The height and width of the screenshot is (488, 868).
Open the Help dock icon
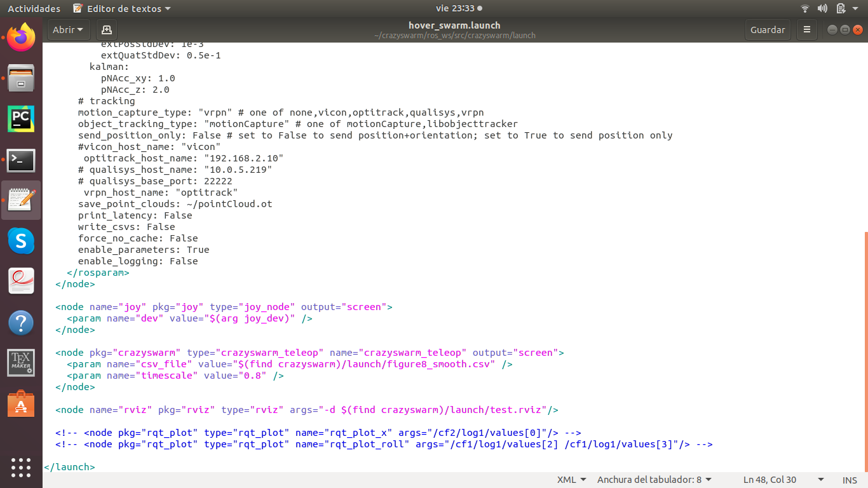click(x=21, y=323)
